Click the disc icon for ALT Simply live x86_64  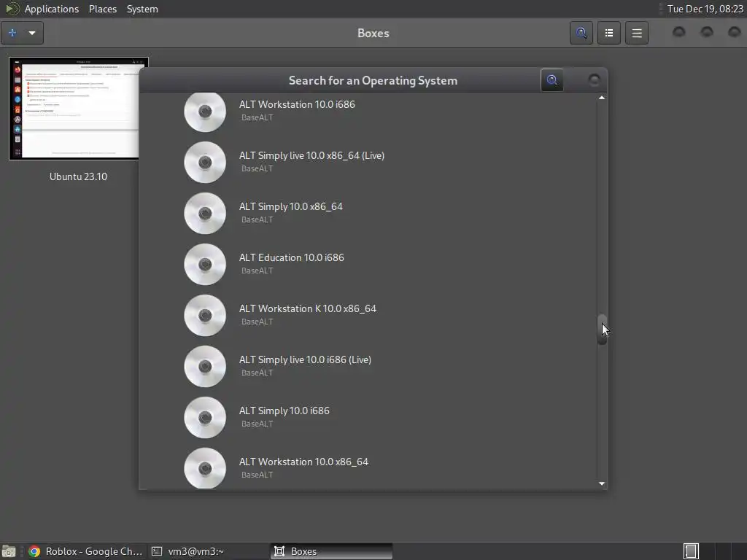pyautogui.click(x=205, y=163)
